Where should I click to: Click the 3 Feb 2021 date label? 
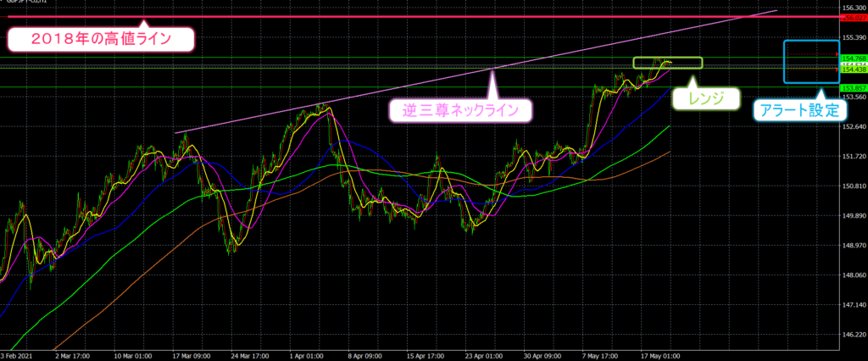(17, 354)
